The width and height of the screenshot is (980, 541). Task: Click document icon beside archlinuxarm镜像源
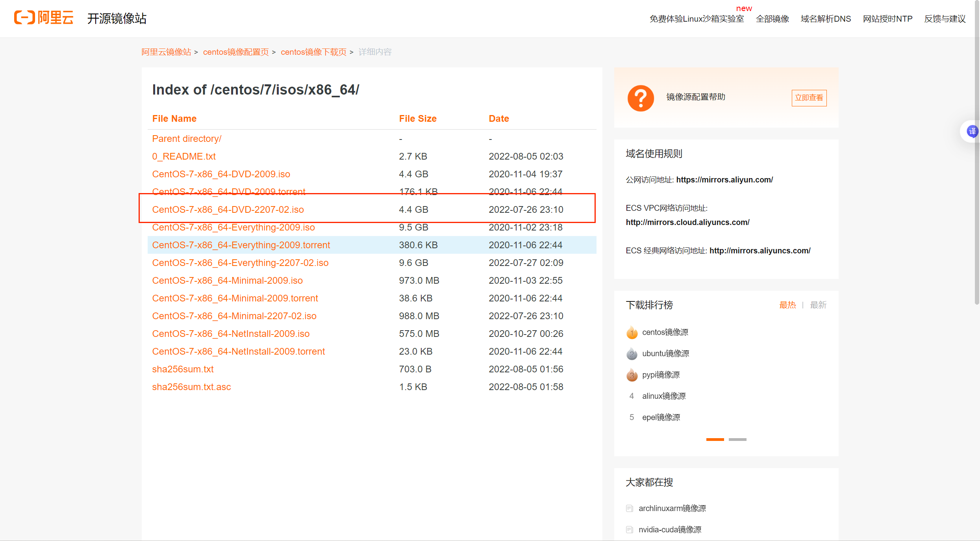[x=629, y=508]
